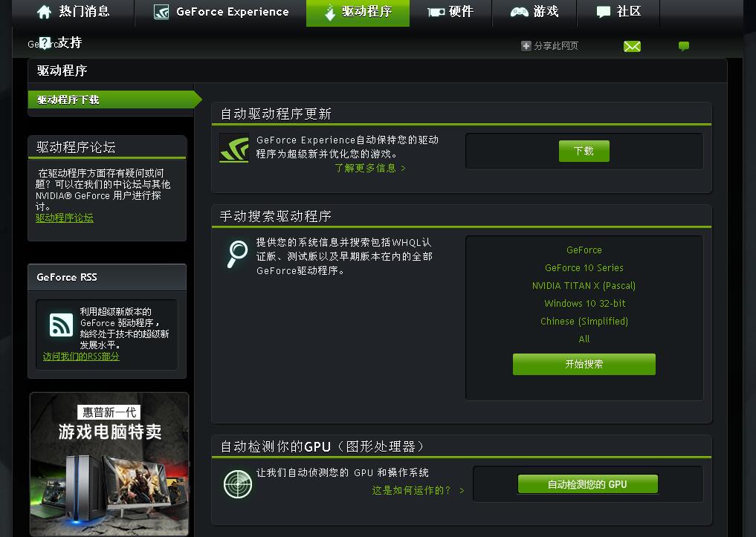Switch to the 游戏 games menu tab
Screen dimensions: 756x537
pyautogui.click(x=534, y=12)
